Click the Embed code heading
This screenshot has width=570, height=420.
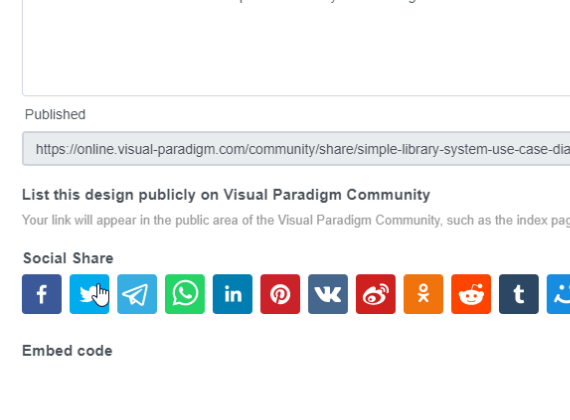click(x=67, y=351)
